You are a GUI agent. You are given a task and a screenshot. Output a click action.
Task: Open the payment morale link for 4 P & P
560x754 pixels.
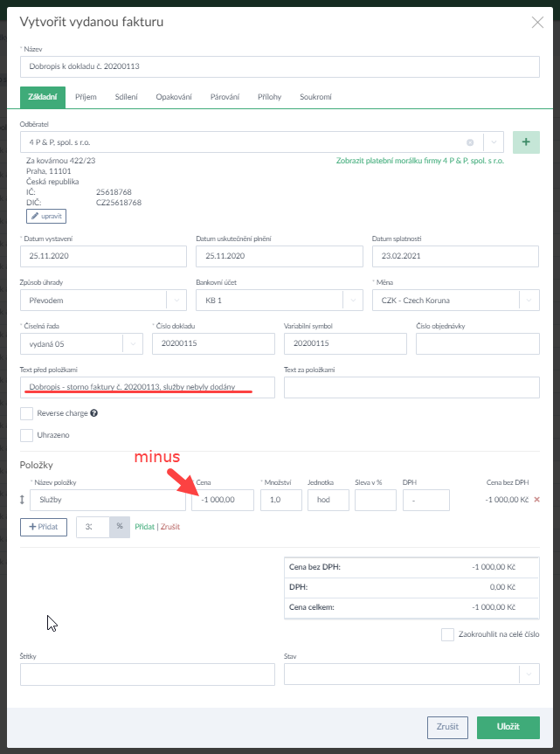pos(419,161)
